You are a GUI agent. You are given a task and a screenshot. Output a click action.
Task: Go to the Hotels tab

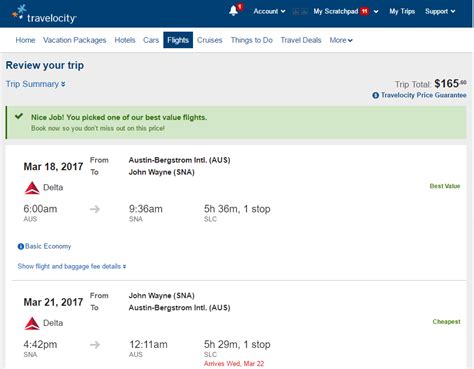(x=125, y=40)
